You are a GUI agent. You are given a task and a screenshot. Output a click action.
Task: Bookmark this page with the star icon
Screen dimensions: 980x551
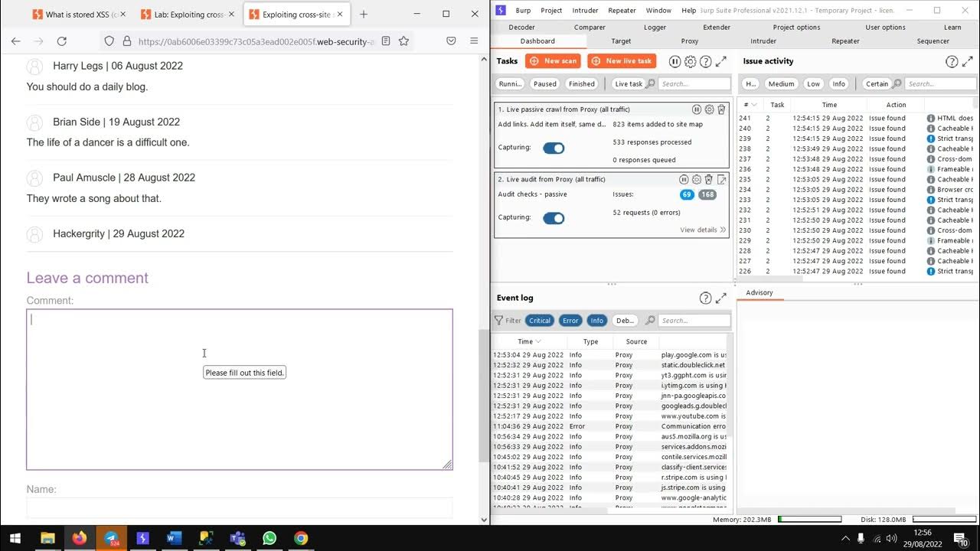403,41
